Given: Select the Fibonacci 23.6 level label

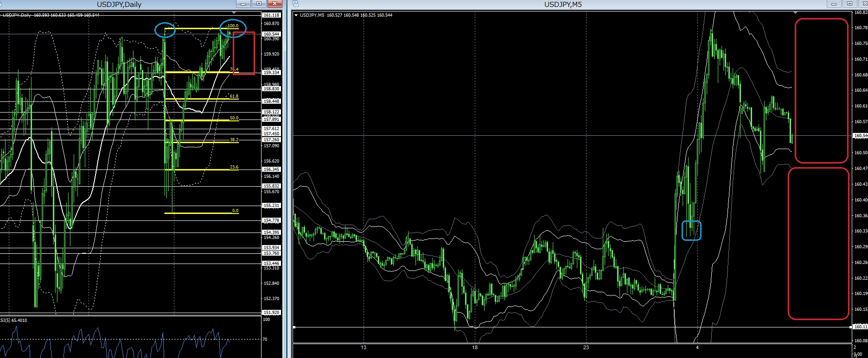Looking at the screenshot, I should coord(234,167).
